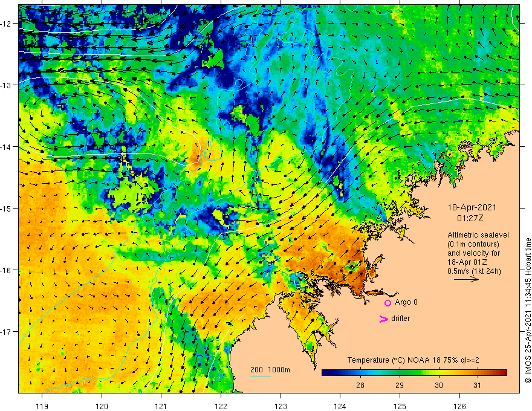Click the 31 value on temperature scale
Screen dimensions: 532x411
point(478,386)
